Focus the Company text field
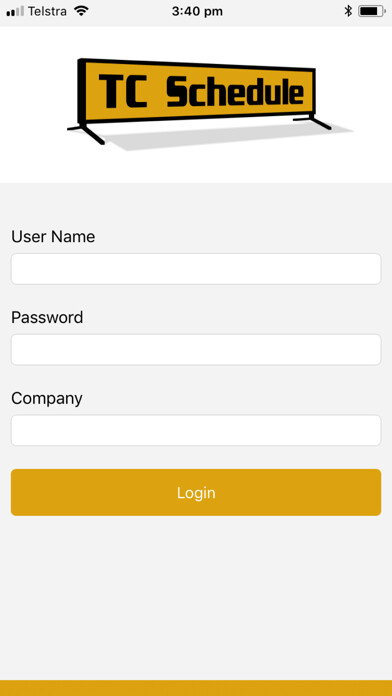The width and height of the screenshot is (392, 696). tap(196, 431)
